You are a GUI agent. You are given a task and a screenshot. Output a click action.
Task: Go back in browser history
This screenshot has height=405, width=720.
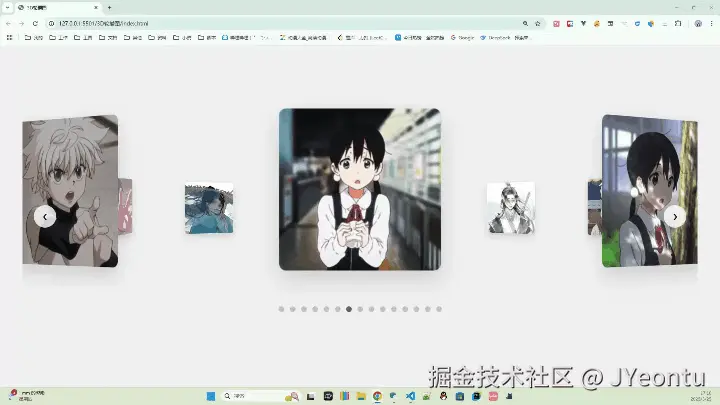click(x=8, y=23)
